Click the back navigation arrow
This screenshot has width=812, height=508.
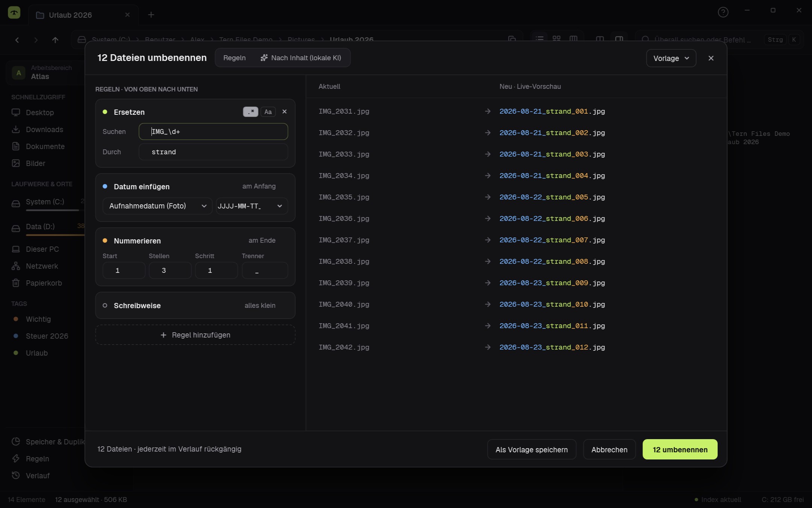coord(17,40)
